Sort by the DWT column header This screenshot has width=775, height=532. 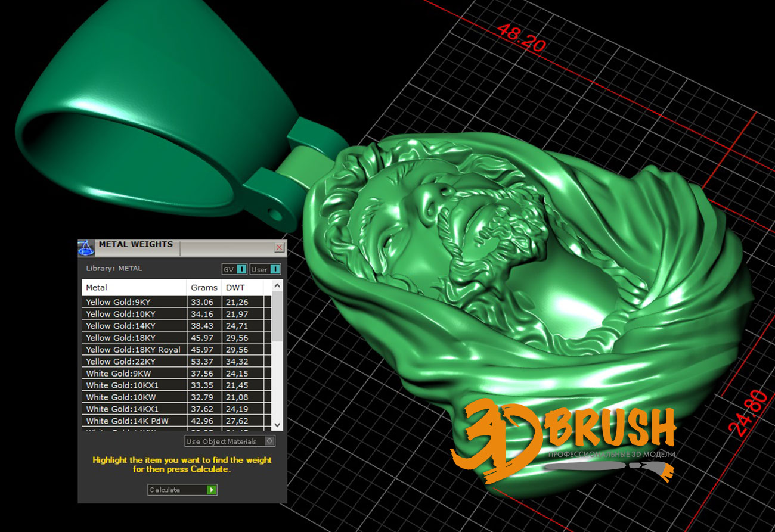pos(242,287)
